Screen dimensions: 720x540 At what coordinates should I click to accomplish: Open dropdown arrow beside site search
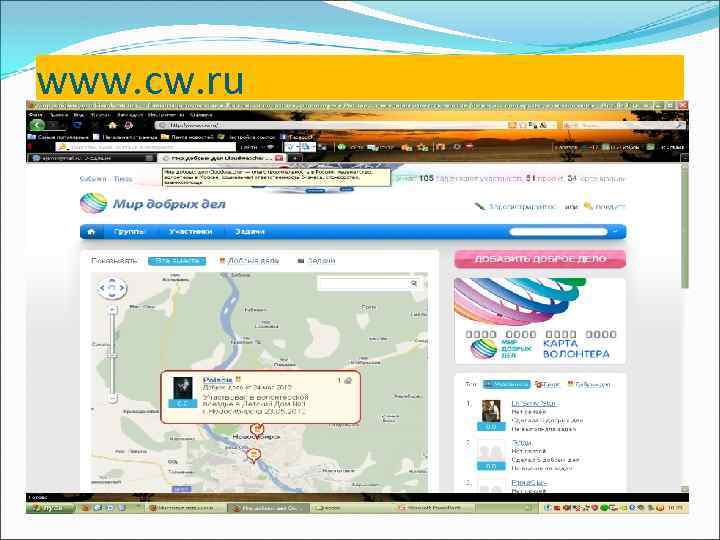tap(615, 232)
